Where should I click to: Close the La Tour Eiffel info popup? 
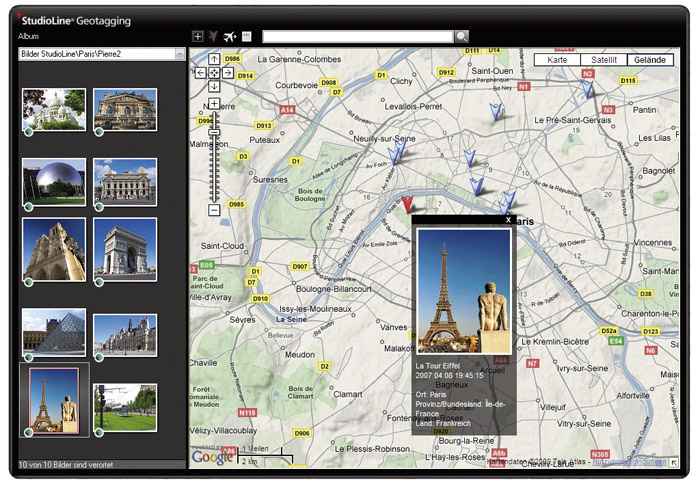(508, 220)
